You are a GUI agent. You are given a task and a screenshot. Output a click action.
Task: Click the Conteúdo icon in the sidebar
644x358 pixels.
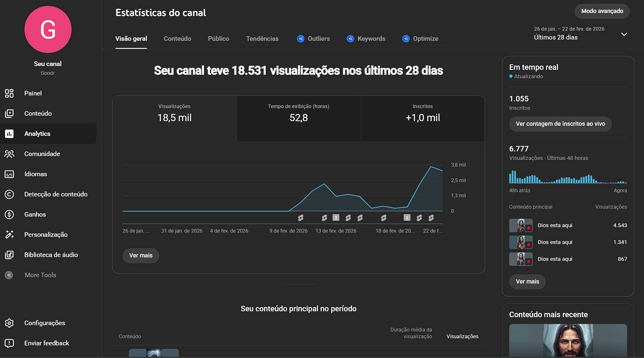click(9, 114)
